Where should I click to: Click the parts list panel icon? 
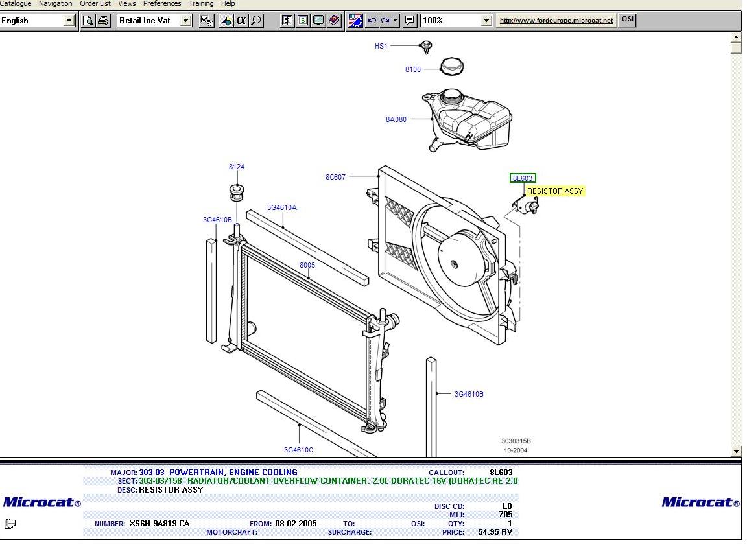click(x=287, y=21)
